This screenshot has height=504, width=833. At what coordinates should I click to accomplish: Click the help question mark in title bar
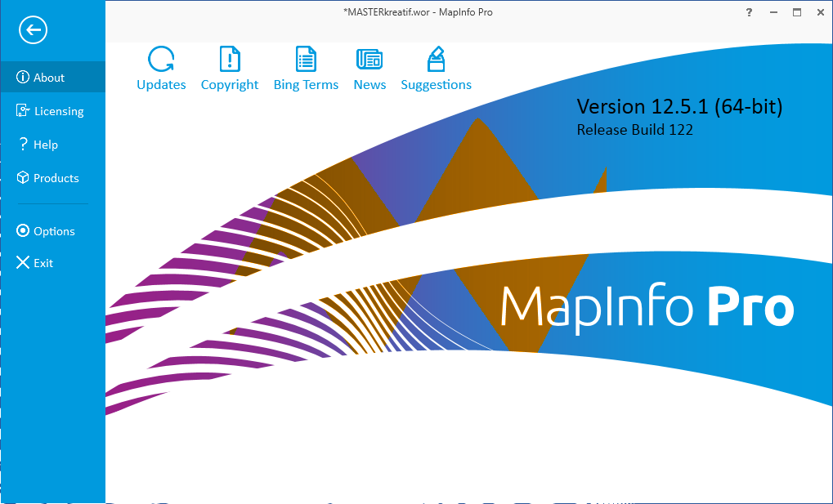(749, 12)
